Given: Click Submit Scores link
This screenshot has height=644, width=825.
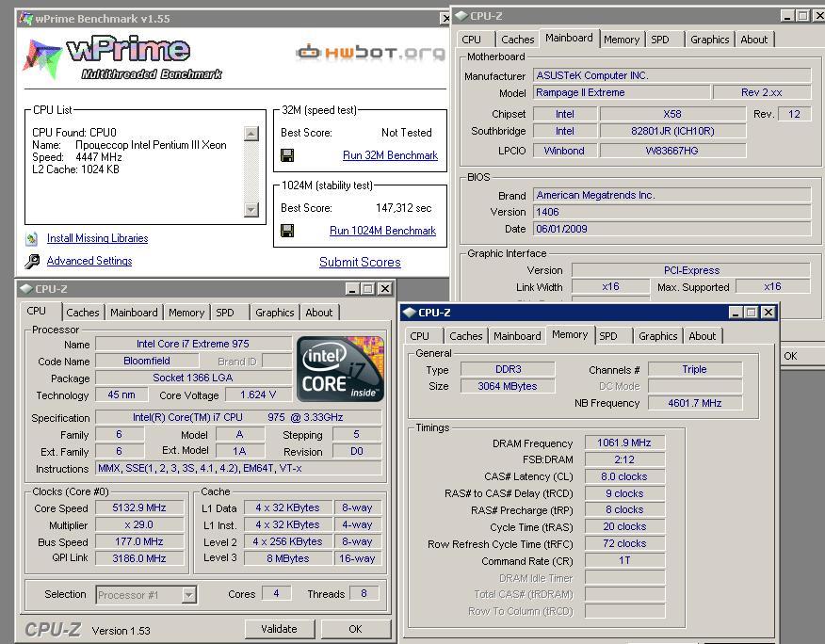Looking at the screenshot, I should pos(360,262).
